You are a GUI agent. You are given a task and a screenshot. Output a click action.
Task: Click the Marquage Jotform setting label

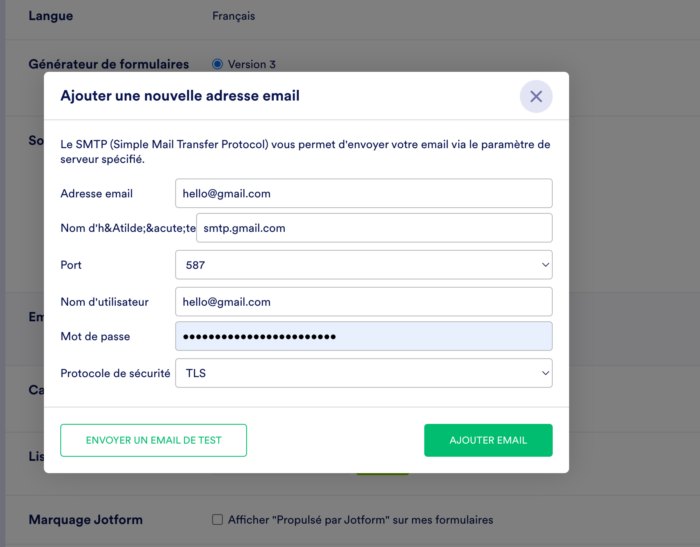(86, 520)
